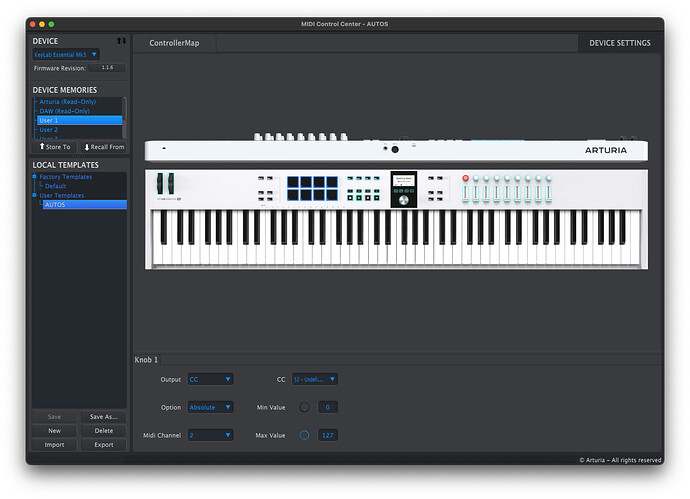This screenshot has height=499, width=690.
Task: Select the Default factory template
Action: (55, 186)
